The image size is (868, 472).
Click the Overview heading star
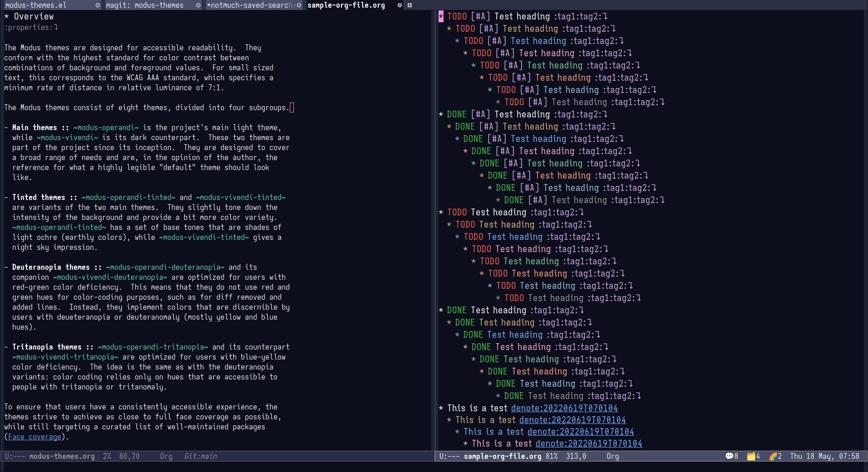point(6,16)
